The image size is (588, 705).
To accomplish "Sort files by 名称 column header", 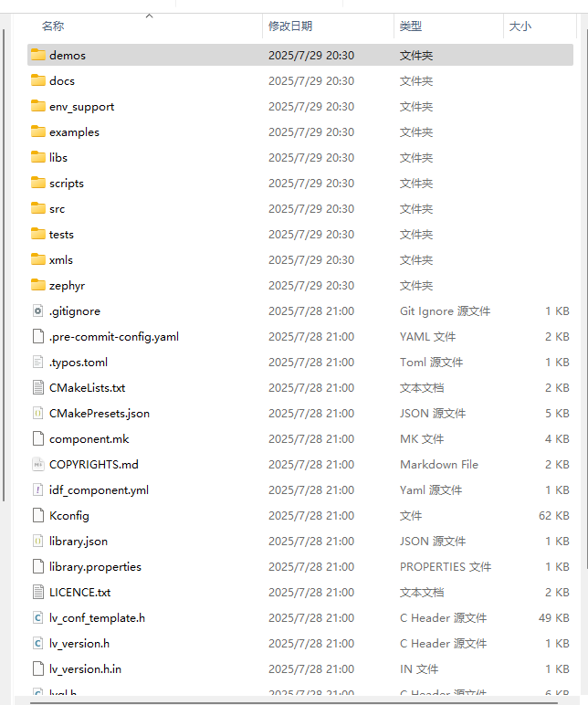I will tap(53, 26).
